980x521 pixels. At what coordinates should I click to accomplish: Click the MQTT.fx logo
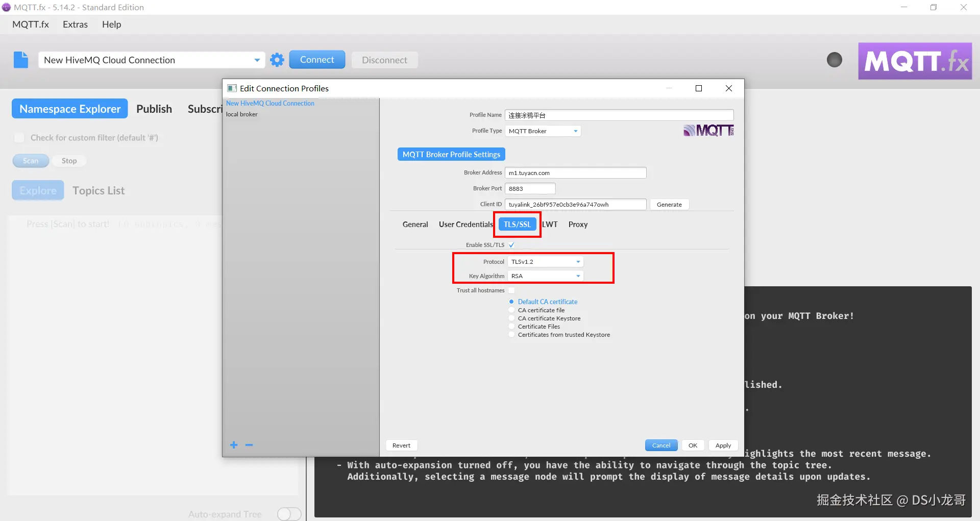click(x=915, y=61)
